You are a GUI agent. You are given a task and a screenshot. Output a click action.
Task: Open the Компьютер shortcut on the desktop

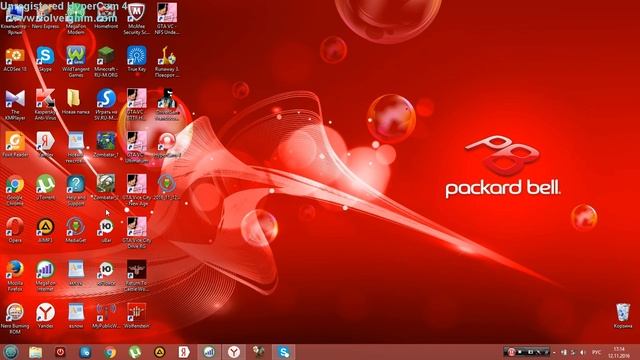coord(15,18)
